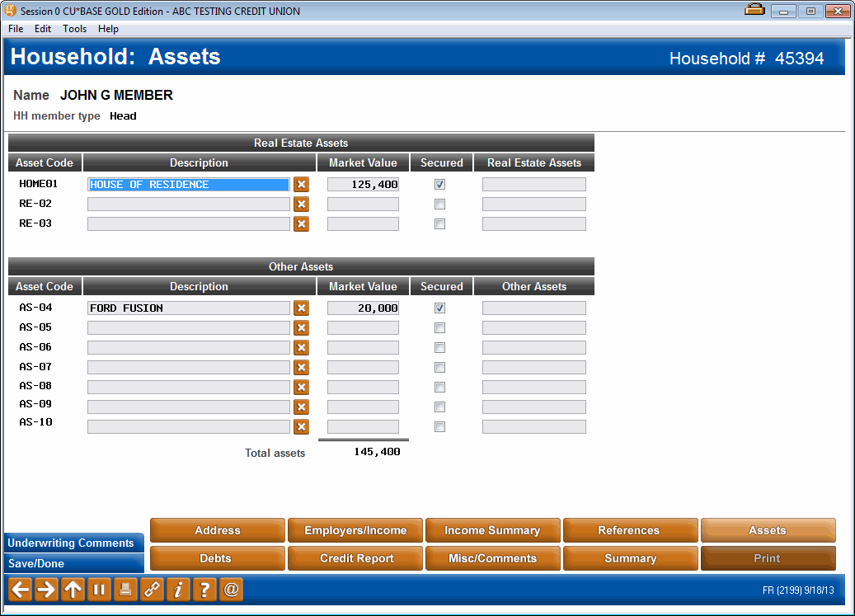Click the chain link icon in the toolbar

coord(152,590)
